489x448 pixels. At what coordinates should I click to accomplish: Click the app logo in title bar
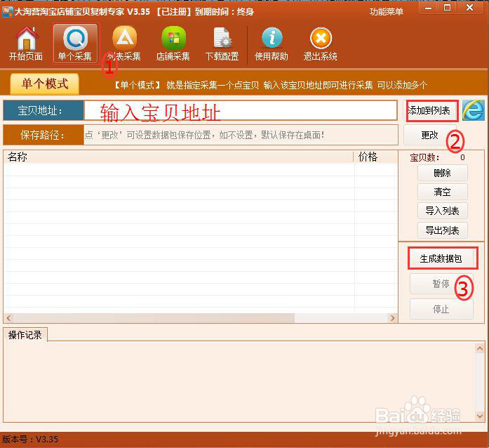7,11
